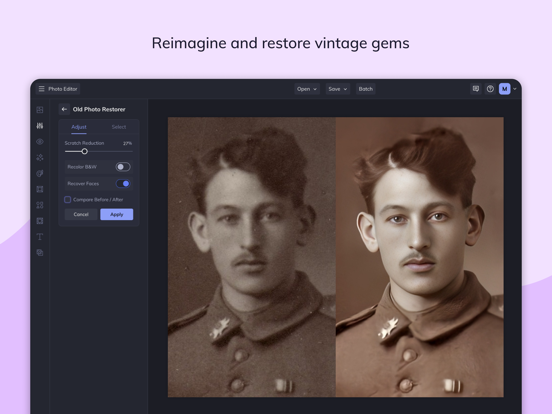The width and height of the screenshot is (552, 414).
Task: Switch to the Adjust tab
Action: 79,127
